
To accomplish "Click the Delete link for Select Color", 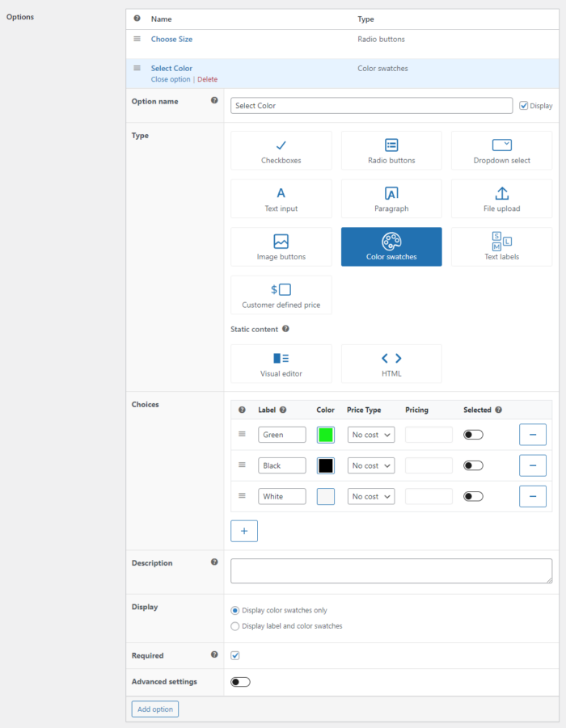I will [207, 79].
